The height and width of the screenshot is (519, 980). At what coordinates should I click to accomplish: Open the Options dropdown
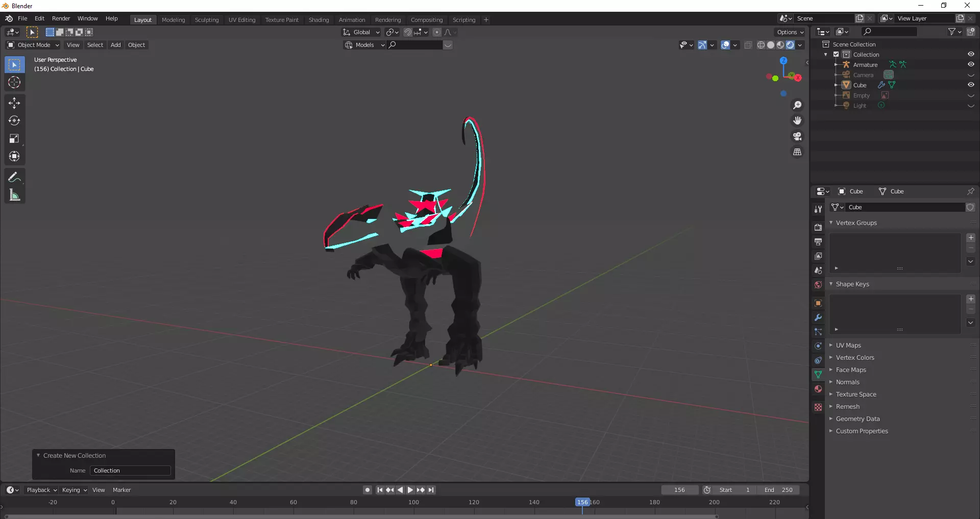[x=790, y=32]
